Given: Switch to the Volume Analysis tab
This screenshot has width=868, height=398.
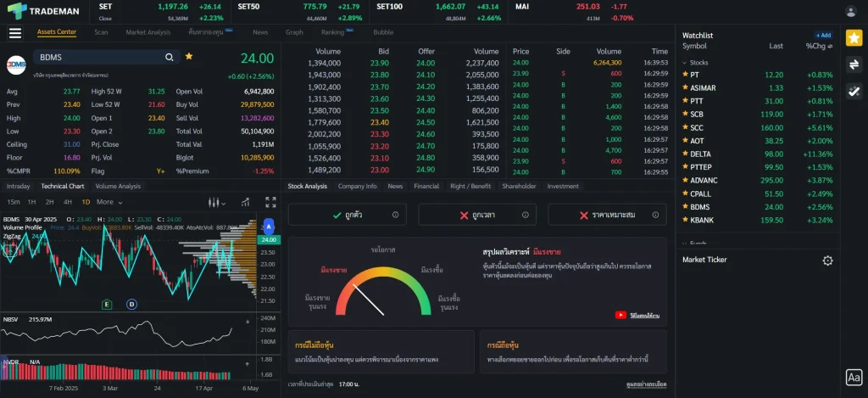Looking at the screenshot, I should (118, 186).
